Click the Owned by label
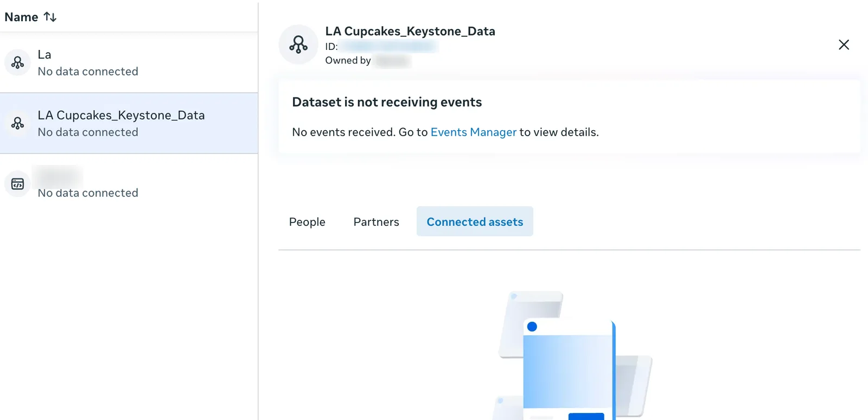The width and height of the screenshot is (868, 420). click(x=348, y=60)
